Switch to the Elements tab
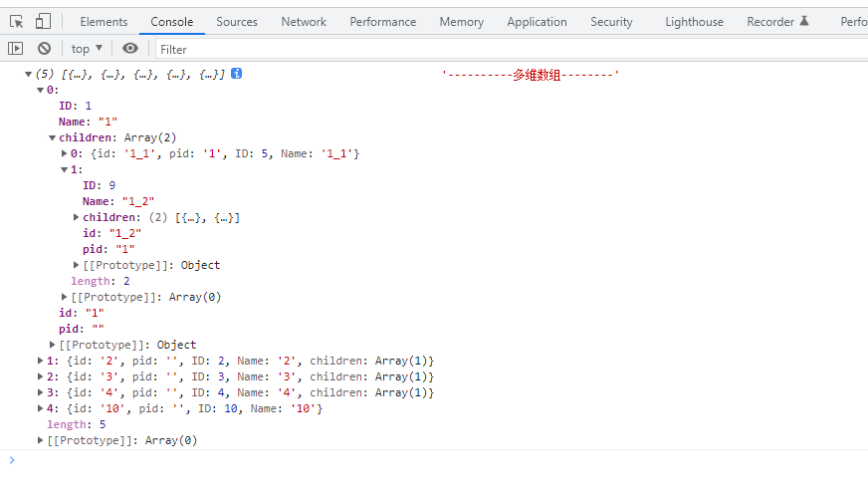 click(x=104, y=21)
